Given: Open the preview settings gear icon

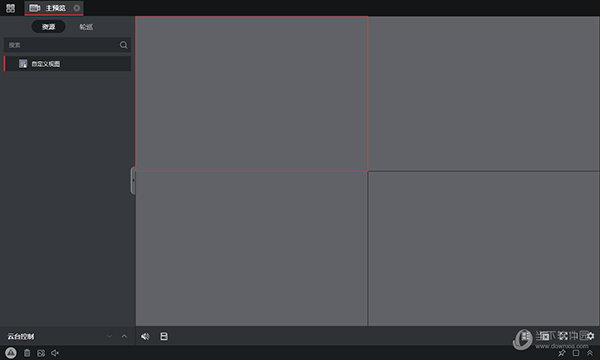Looking at the screenshot, I should tap(591, 336).
